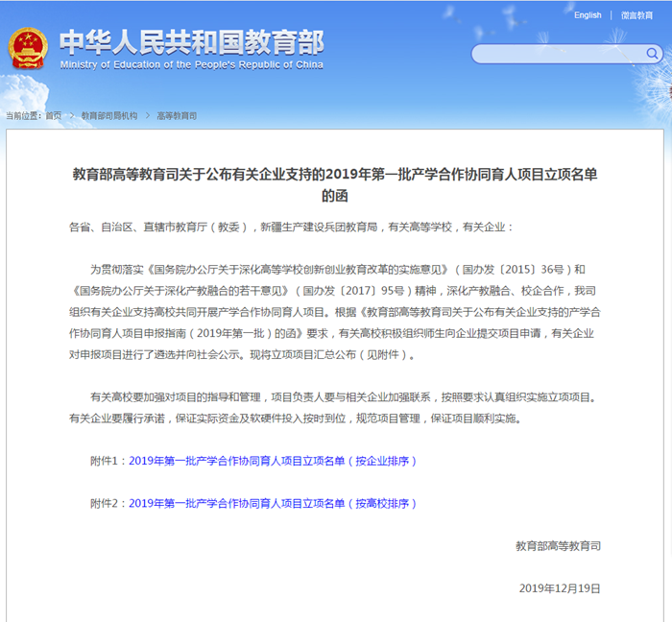Click the 当前位置 breadcrumb label
Image resolution: width=672 pixels, height=622 pixels.
click(x=24, y=115)
